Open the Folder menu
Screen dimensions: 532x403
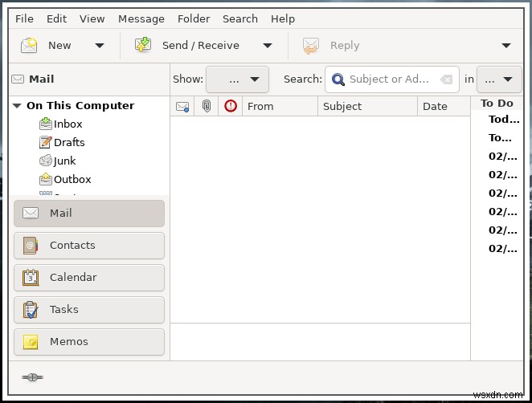coord(194,19)
